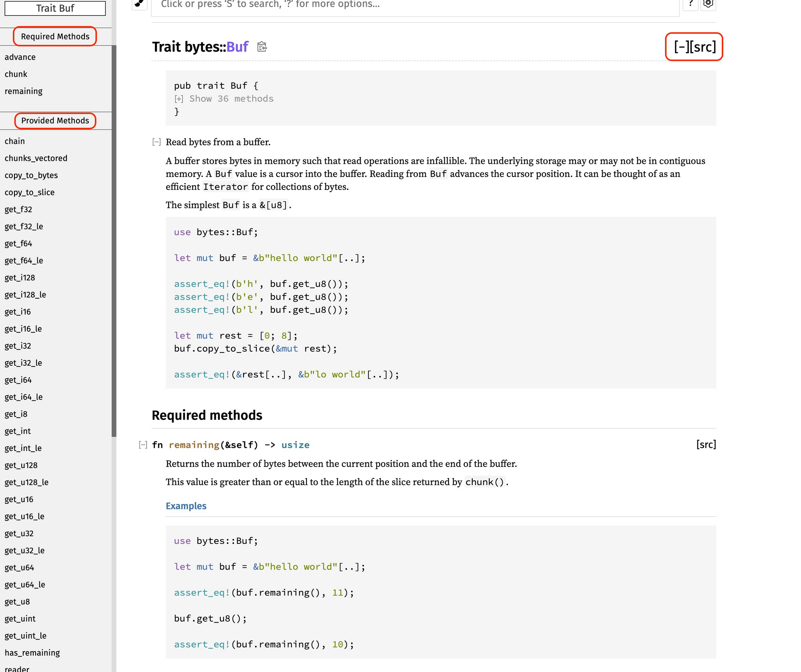Image resolution: width=801 pixels, height=672 pixels.
Task: Collapse the remaining method documentation
Action: (143, 445)
